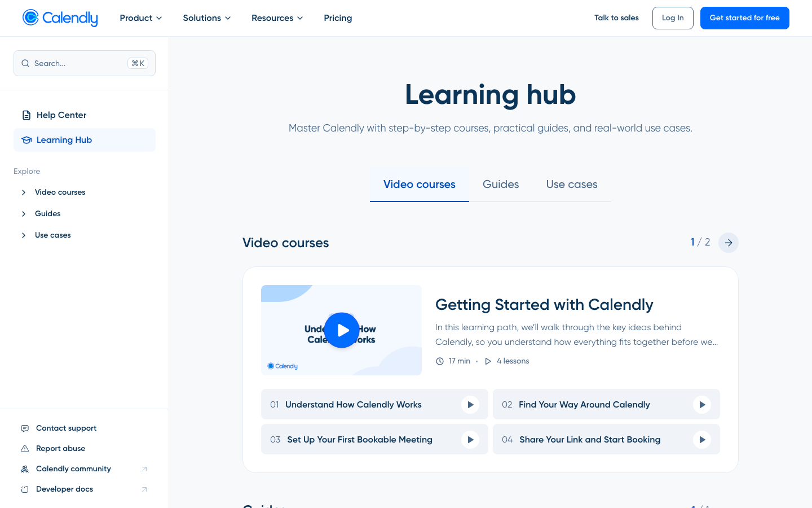This screenshot has width=812, height=508.
Task: Click the Contact support chat icon
Action: (25, 428)
